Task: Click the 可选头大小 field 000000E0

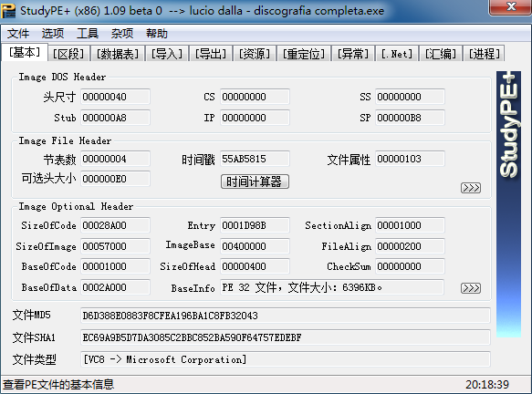Action: (x=115, y=179)
